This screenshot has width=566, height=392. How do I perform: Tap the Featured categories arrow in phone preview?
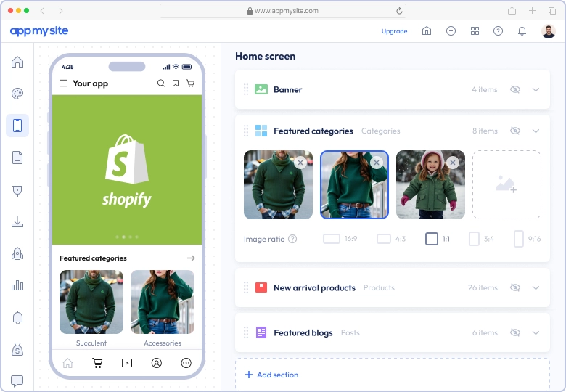191,258
